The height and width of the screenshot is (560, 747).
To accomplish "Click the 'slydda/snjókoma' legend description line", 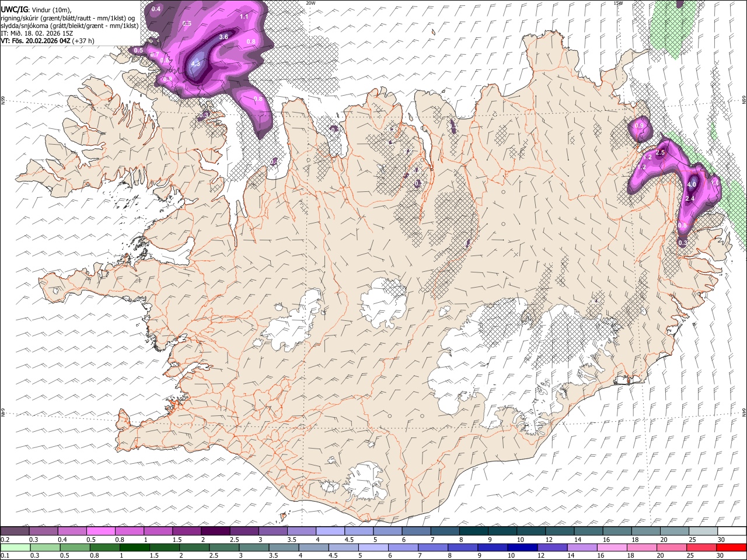I will (69, 26).
